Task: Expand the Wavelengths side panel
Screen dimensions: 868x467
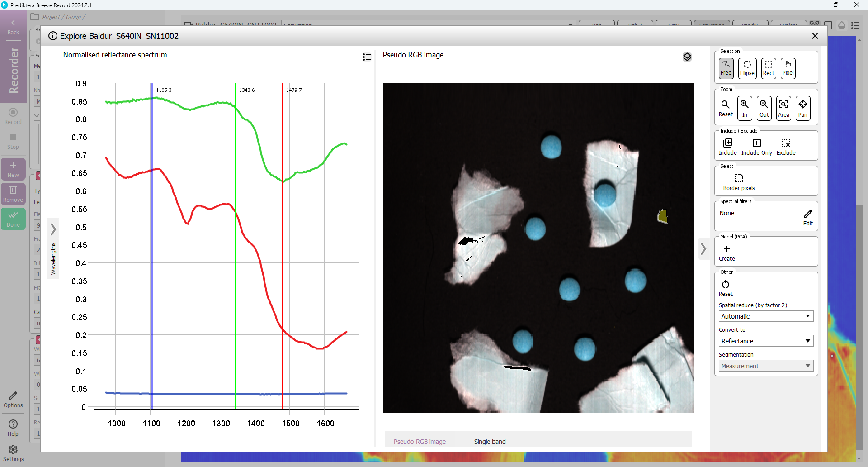Action: point(53,229)
